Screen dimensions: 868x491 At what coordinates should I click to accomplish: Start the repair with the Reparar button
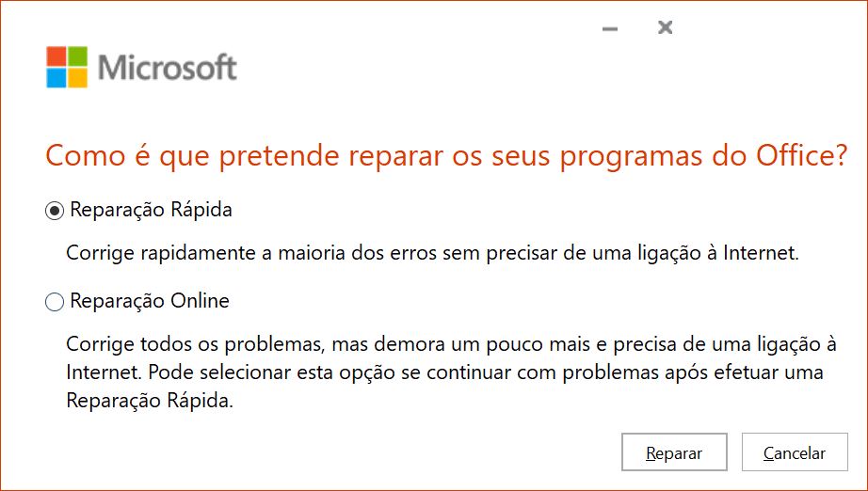point(674,452)
